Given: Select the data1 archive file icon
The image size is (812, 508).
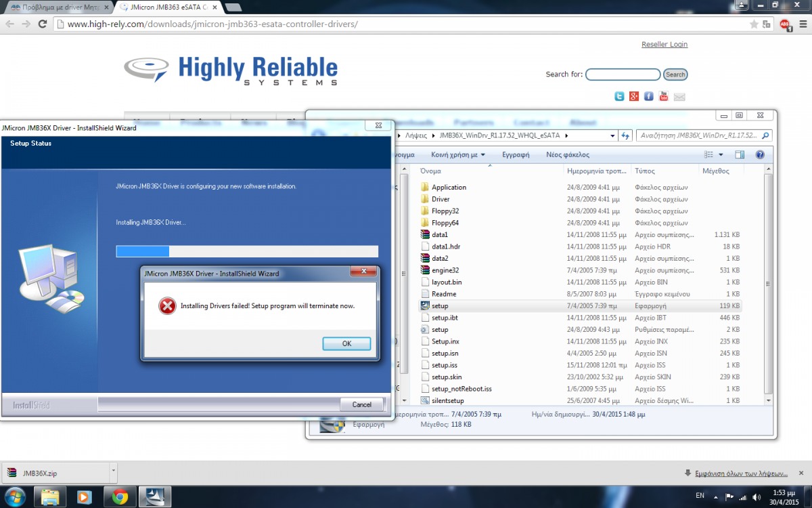Looking at the screenshot, I should point(425,234).
